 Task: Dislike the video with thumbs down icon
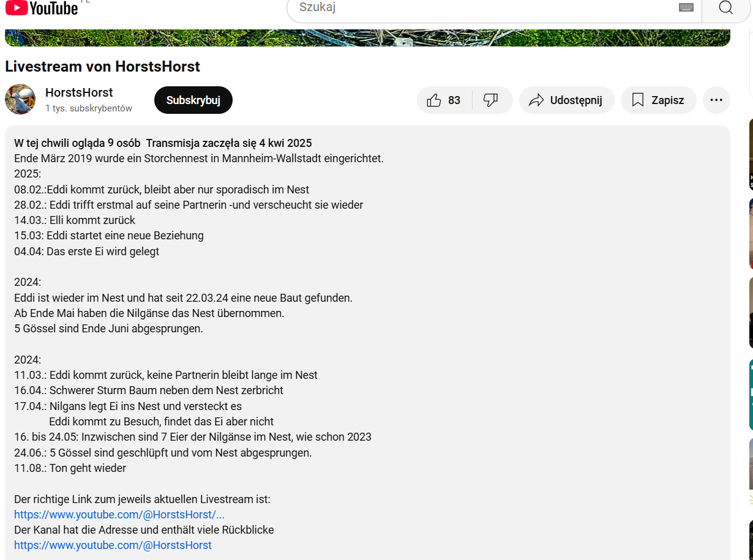point(491,100)
